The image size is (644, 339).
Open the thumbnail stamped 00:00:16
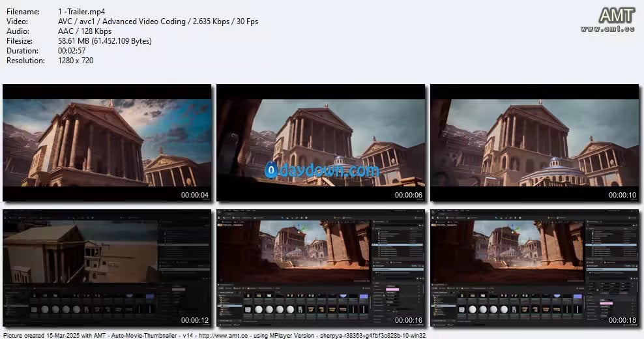click(x=321, y=268)
